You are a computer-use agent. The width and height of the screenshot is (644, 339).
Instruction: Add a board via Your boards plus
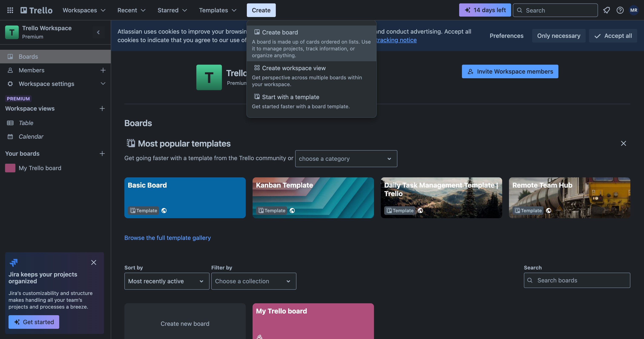[102, 154]
